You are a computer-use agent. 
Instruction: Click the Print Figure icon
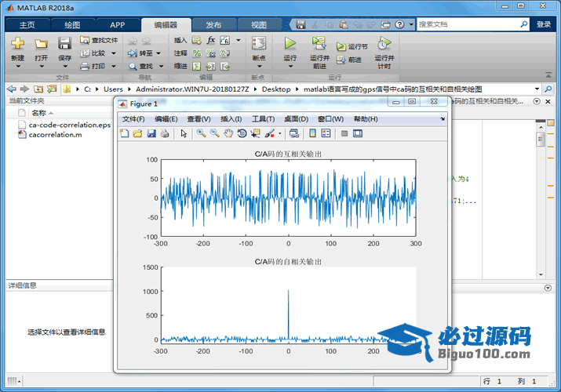coord(165,133)
